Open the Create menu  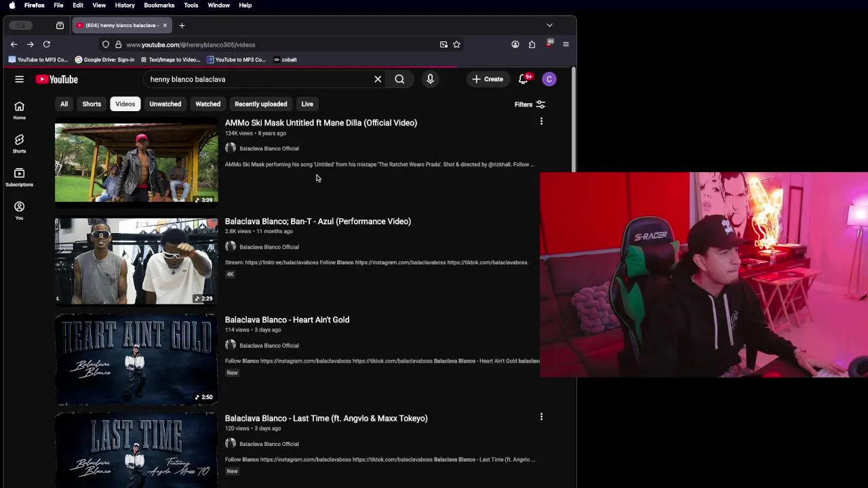tap(488, 79)
